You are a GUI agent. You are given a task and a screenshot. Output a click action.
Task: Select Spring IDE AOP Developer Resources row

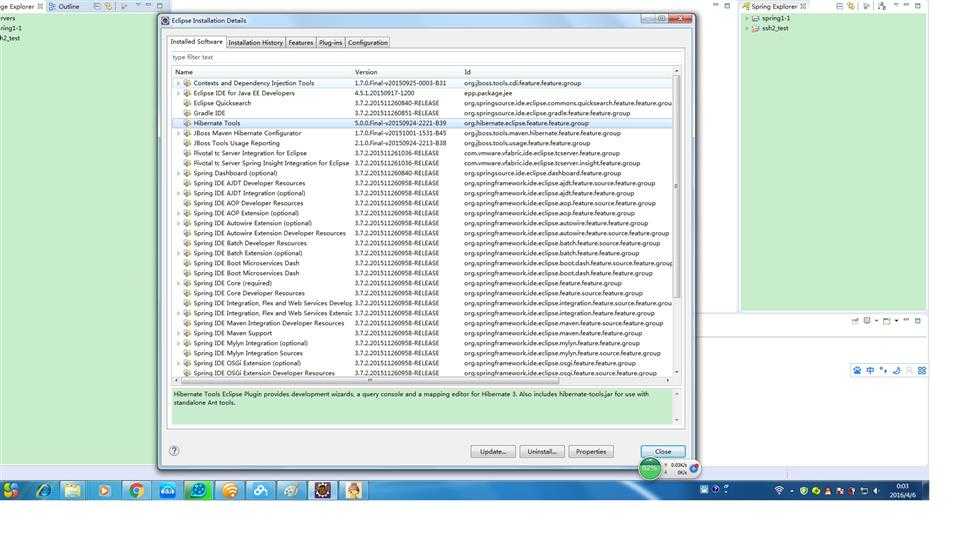422,203
